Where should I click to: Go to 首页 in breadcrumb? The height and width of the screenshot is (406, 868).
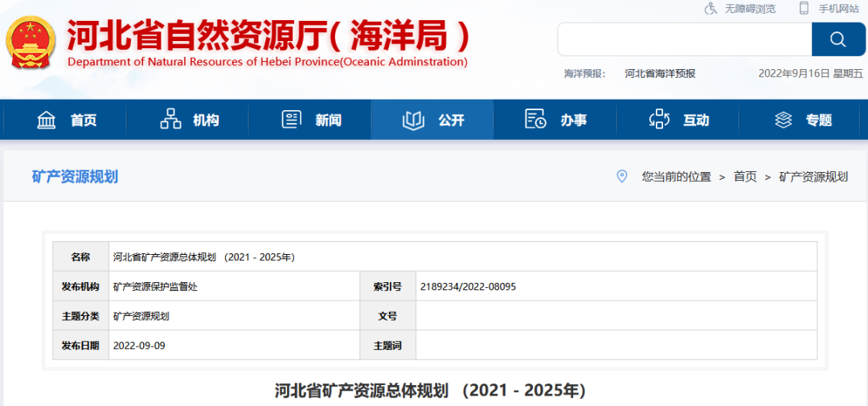[x=745, y=177]
